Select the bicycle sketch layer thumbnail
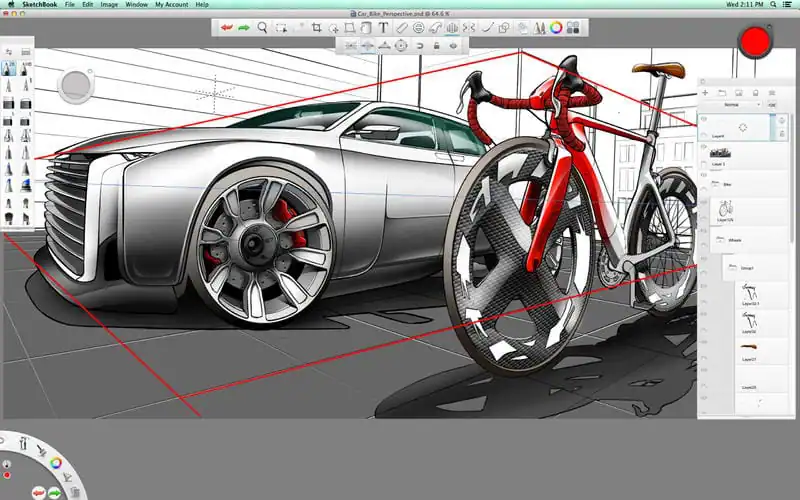This screenshot has height=500, width=800. [x=726, y=209]
